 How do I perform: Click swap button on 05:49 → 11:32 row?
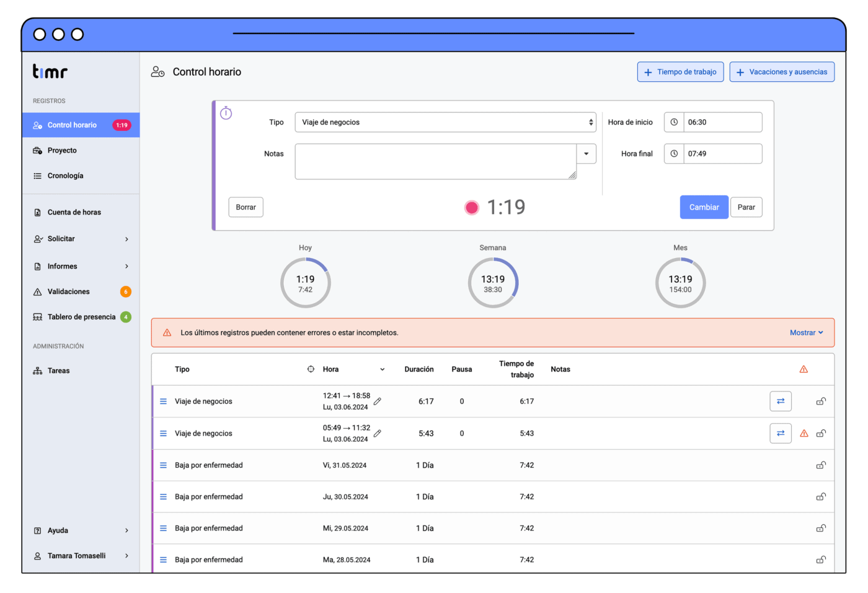pyautogui.click(x=781, y=434)
